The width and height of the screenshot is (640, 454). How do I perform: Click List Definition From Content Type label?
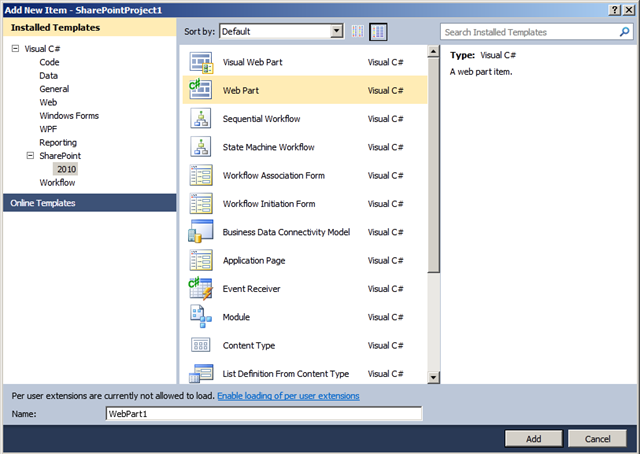click(x=285, y=374)
